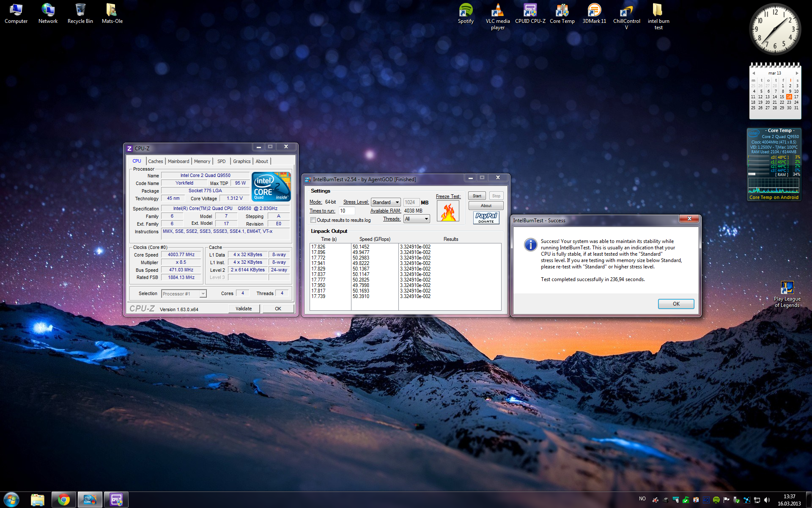Switch to the SPD tab

[222, 161]
